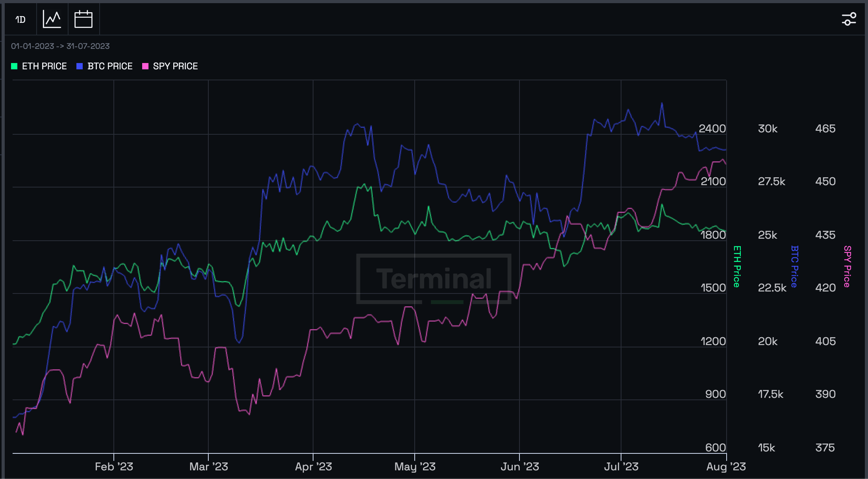Viewport: 868px width, 479px height.
Task: Click the 30k BTC axis value
Action: click(x=768, y=128)
